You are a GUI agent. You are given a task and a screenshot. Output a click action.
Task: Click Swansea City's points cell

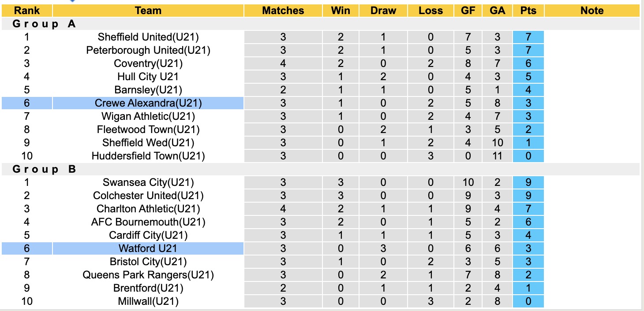[x=528, y=182]
